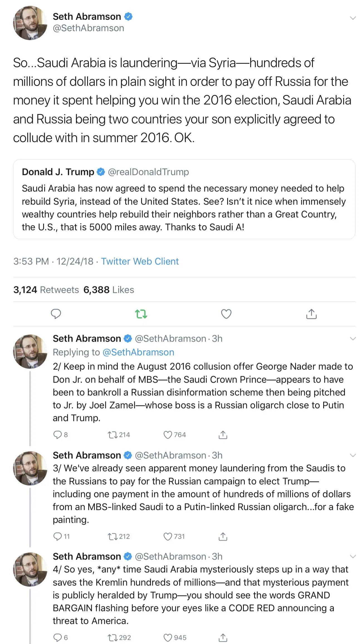View the 6,388 Likes list

click(109, 290)
